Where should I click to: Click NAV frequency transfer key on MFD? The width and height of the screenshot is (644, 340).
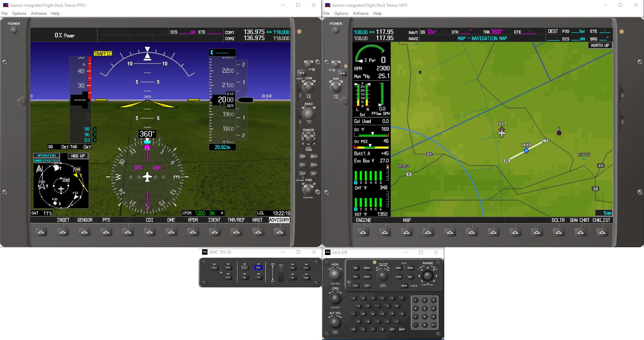coord(343,73)
